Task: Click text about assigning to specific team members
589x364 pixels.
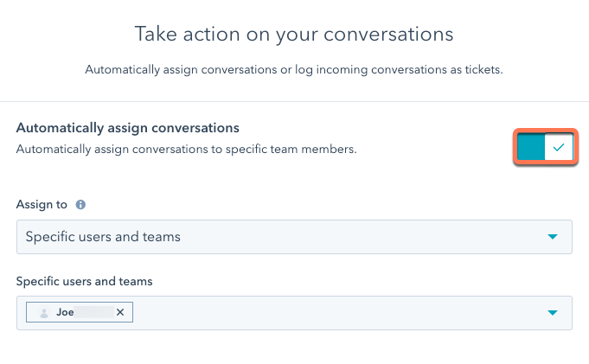Action: click(186, 150)
